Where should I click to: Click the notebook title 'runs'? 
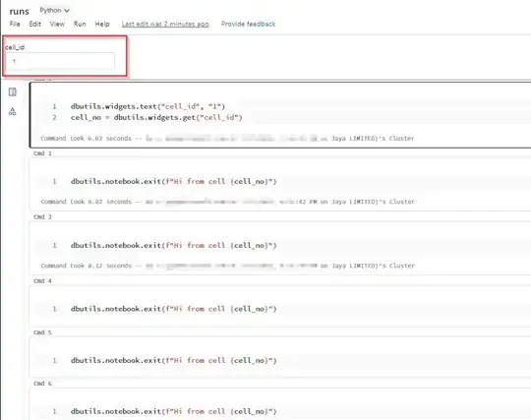tap(20, 12)
